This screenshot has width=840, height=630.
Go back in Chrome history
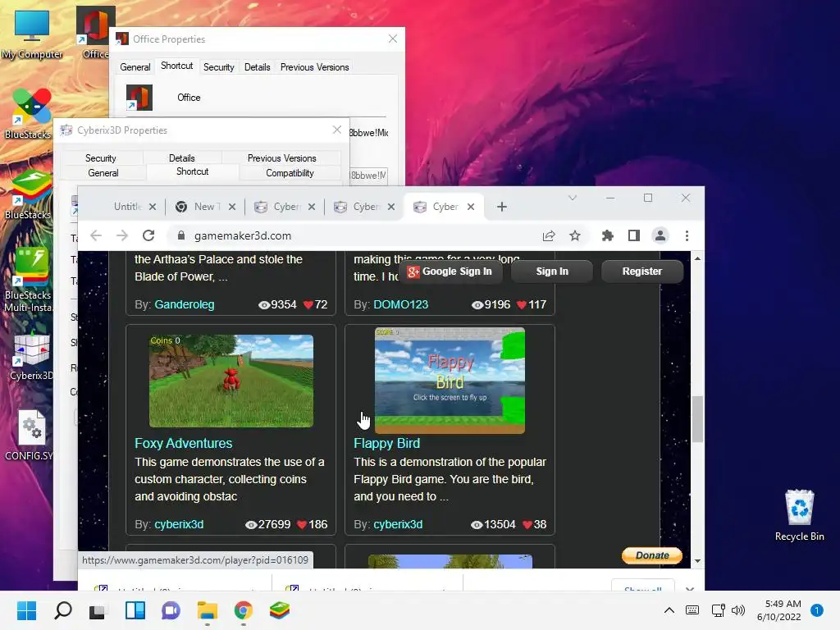point(96,235)
